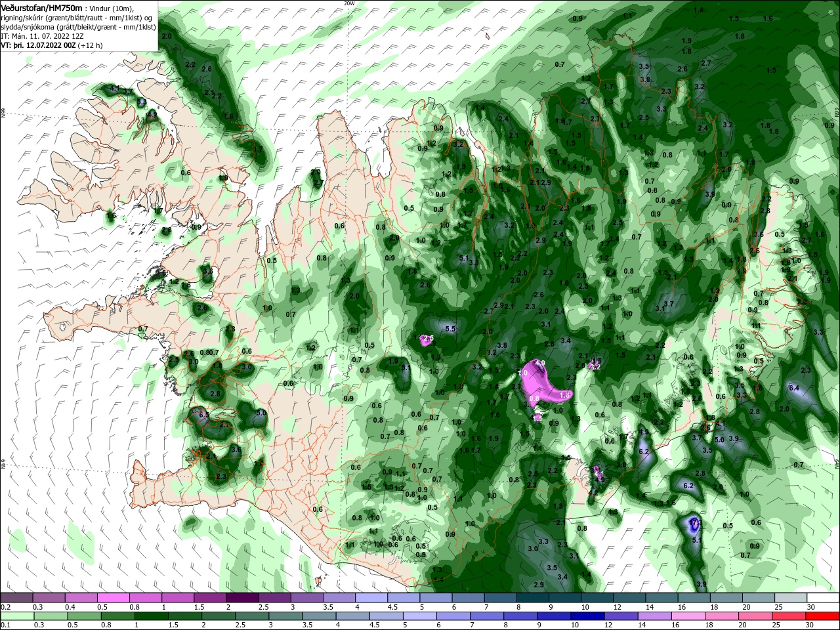Pick the lower-row blue swatch labeled 8

pos(520,616)
